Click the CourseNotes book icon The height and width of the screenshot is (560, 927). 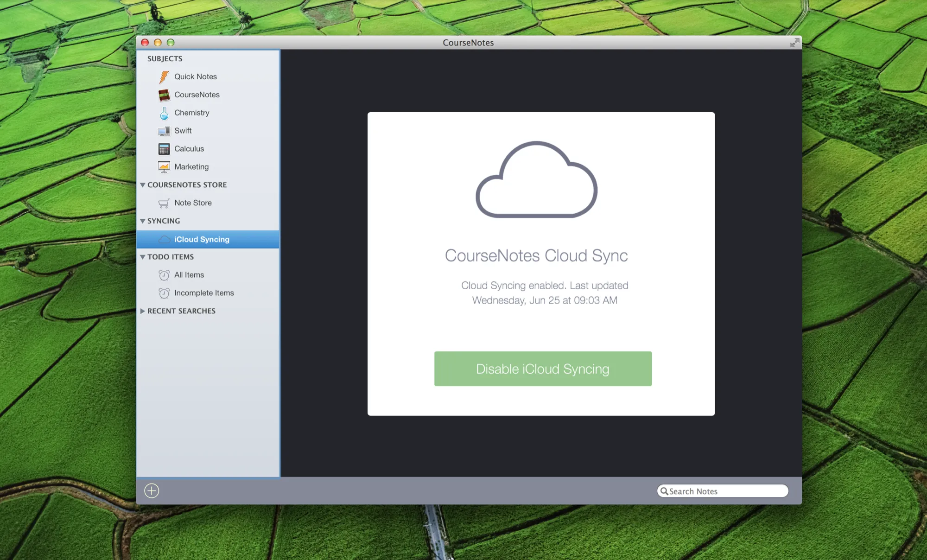click(164, 95)
